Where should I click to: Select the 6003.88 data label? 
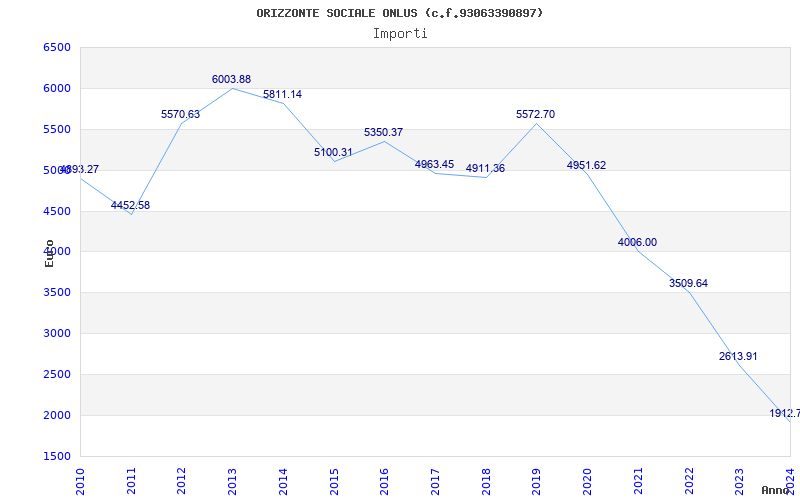click(232, 80)
